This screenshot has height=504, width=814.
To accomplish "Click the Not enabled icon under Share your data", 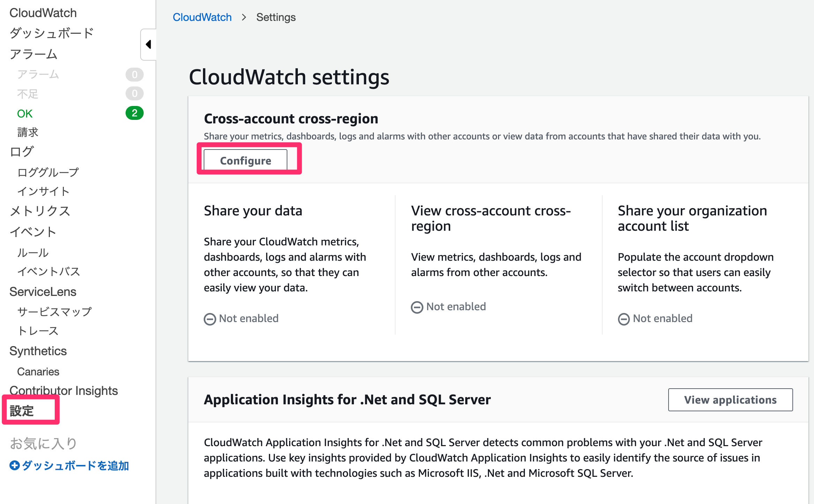I will point(210,319).
